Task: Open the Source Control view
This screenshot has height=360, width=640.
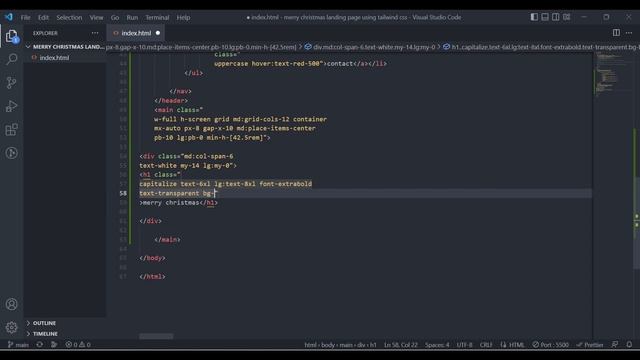Action: 12,83
